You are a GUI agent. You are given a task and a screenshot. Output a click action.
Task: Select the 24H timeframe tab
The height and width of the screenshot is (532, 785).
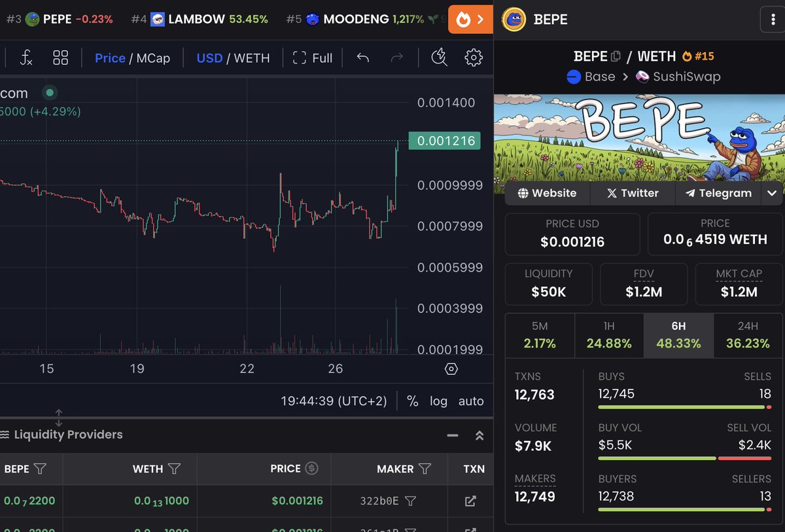(x=748, y=335)
